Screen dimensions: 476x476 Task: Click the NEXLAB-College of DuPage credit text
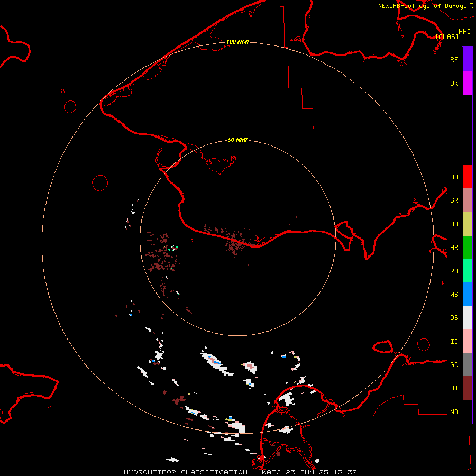point(422,6)
